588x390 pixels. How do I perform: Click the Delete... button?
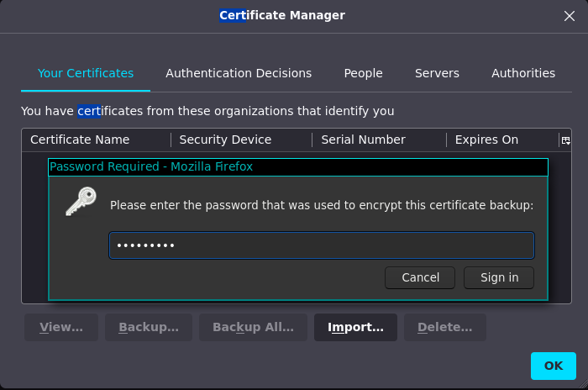(444, 327)
